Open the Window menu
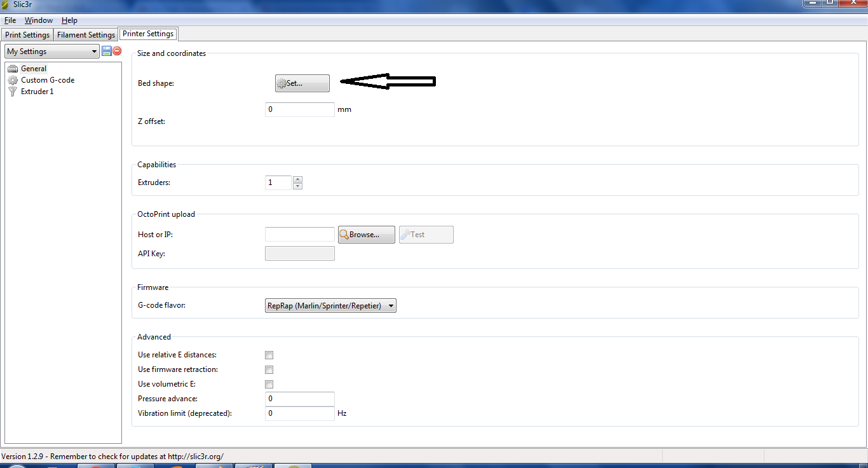This screenshot has width=868, height=468. coord(39,20)
